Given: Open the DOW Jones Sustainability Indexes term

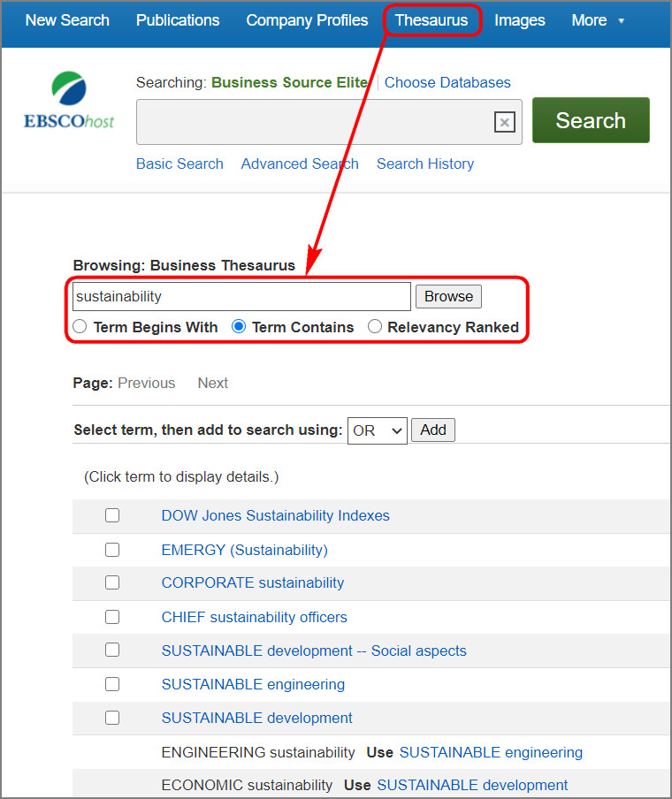Looking at the screenshot, I should (x=275, y=515).
